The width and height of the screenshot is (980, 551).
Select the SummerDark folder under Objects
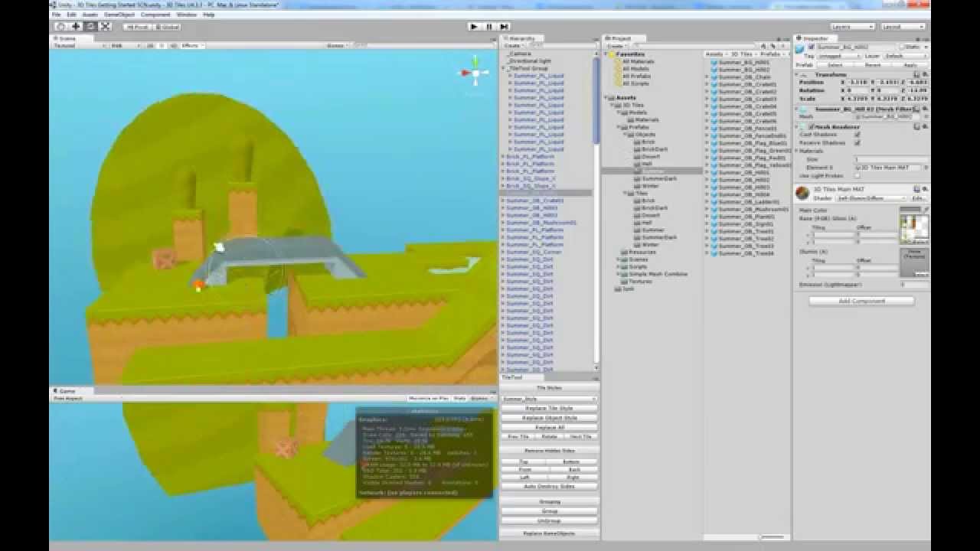(658, 178)
